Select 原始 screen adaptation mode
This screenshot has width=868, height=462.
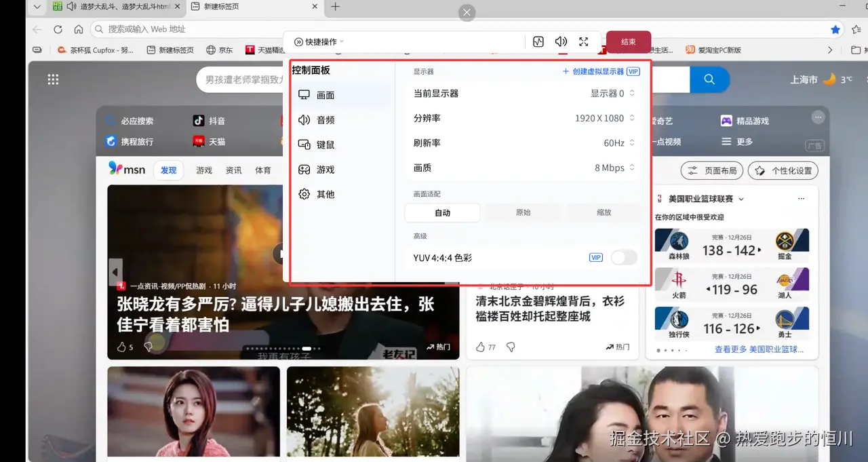(x=523, y=212)
